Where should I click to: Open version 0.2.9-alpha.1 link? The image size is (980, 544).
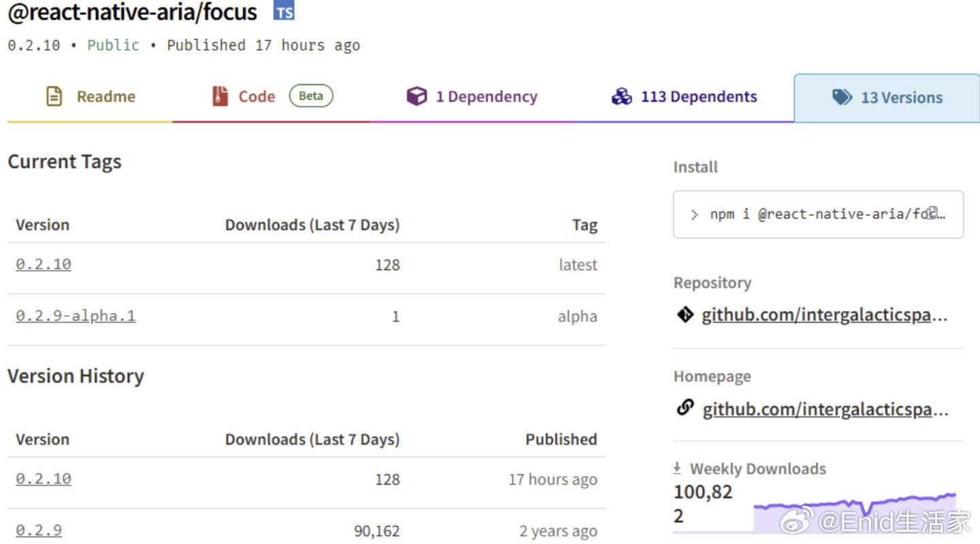click(x=76, y=316)
